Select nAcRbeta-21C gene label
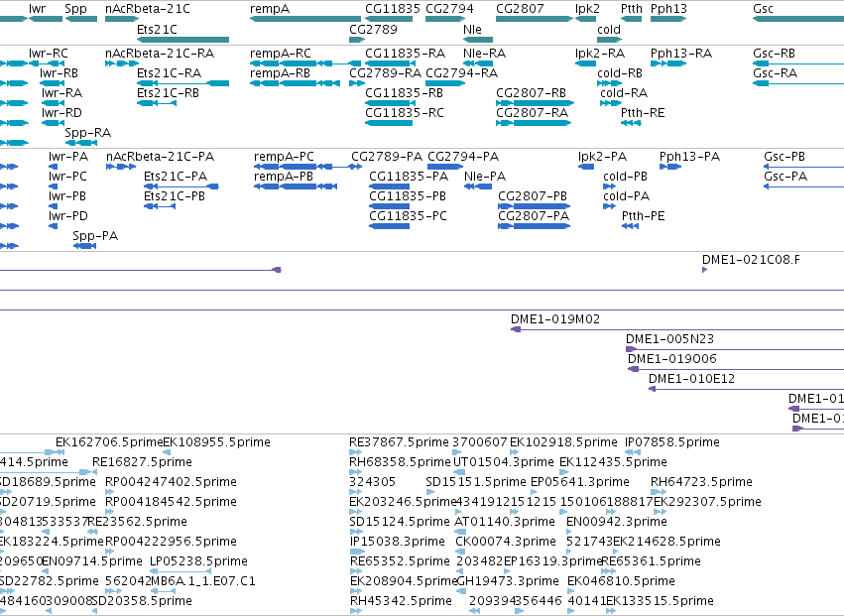The height and width of the screenshot is (616, 844). [148, 9]
